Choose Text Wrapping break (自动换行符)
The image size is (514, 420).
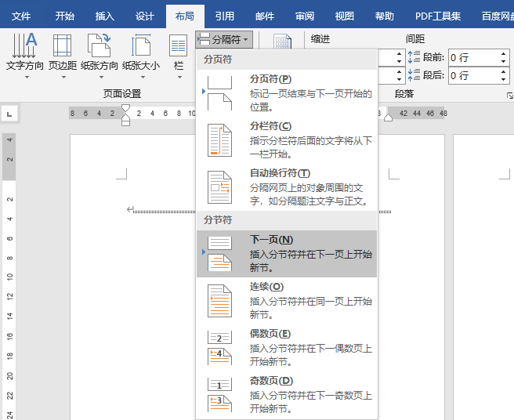point(287,186)
